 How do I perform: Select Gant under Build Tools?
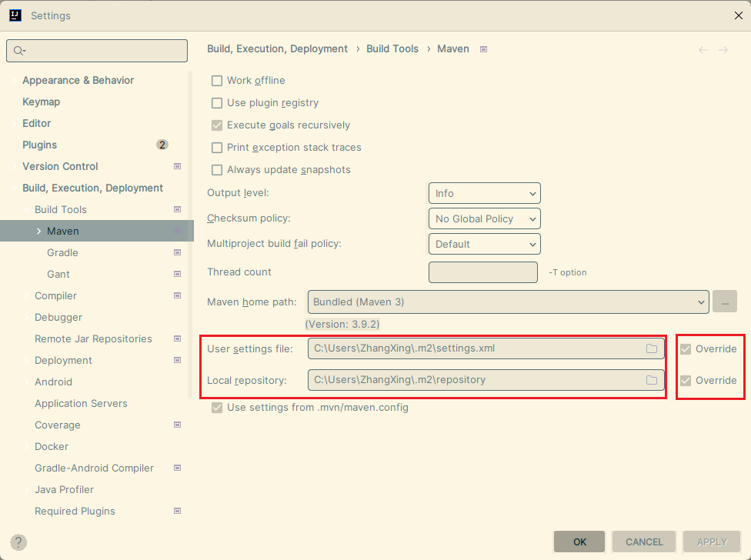(58, 274)
